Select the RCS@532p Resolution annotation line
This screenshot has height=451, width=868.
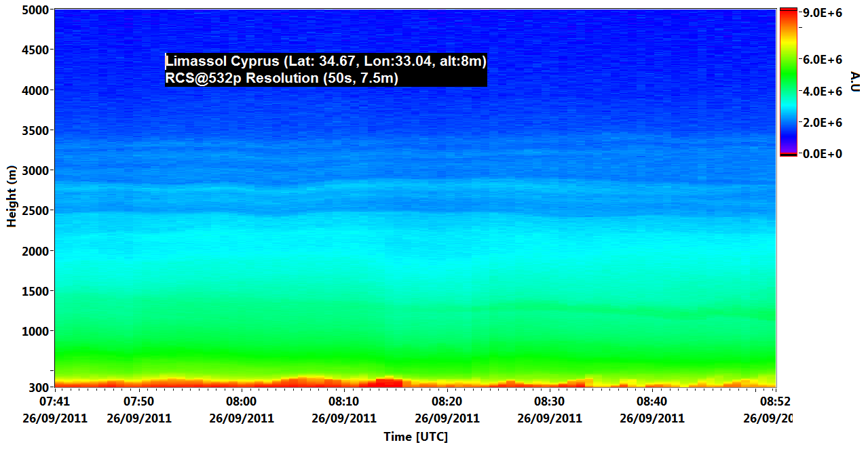pos(282,78)
